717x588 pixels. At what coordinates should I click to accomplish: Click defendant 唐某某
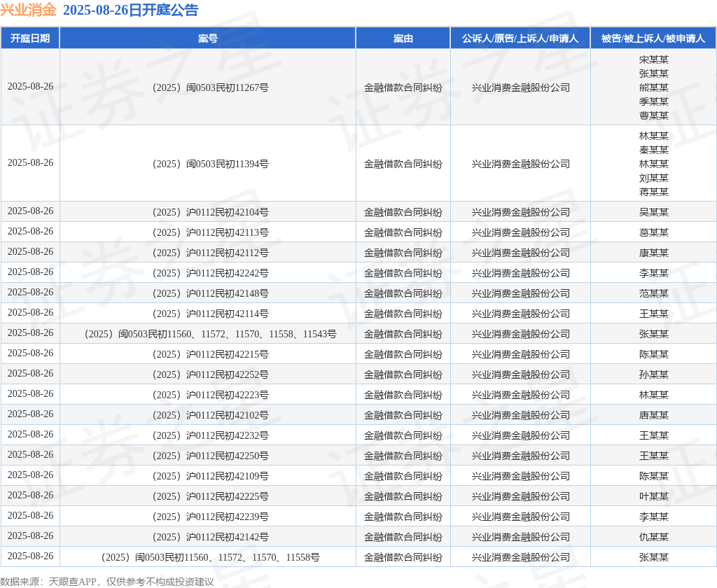[653, 415]
